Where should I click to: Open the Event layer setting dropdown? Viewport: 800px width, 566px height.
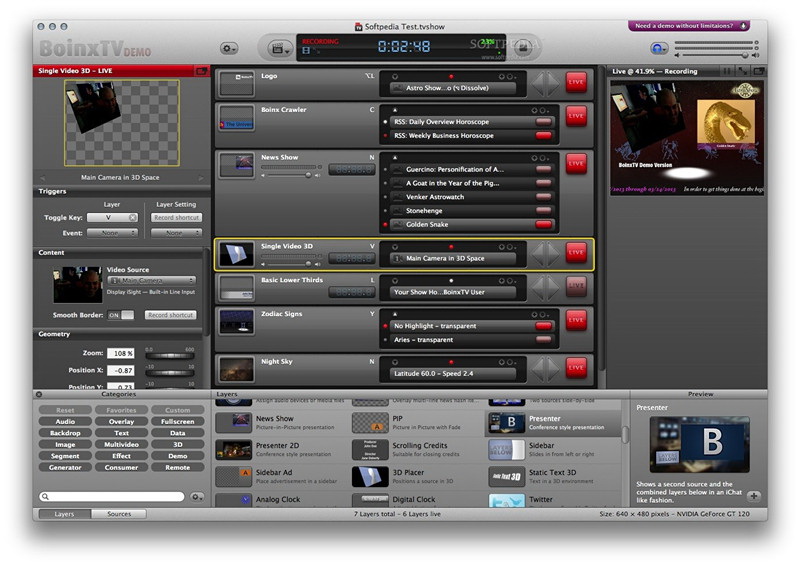177,233
